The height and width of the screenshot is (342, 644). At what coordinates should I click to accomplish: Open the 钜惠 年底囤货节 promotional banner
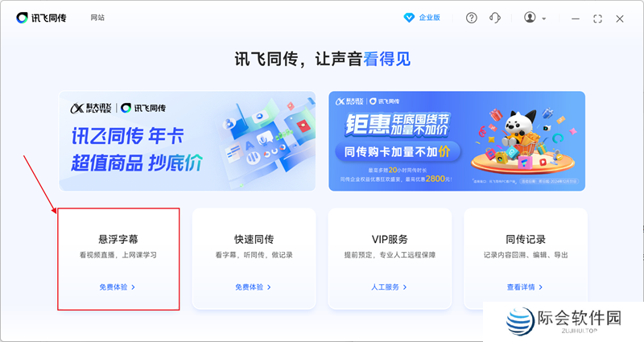[x=456, y=141]
